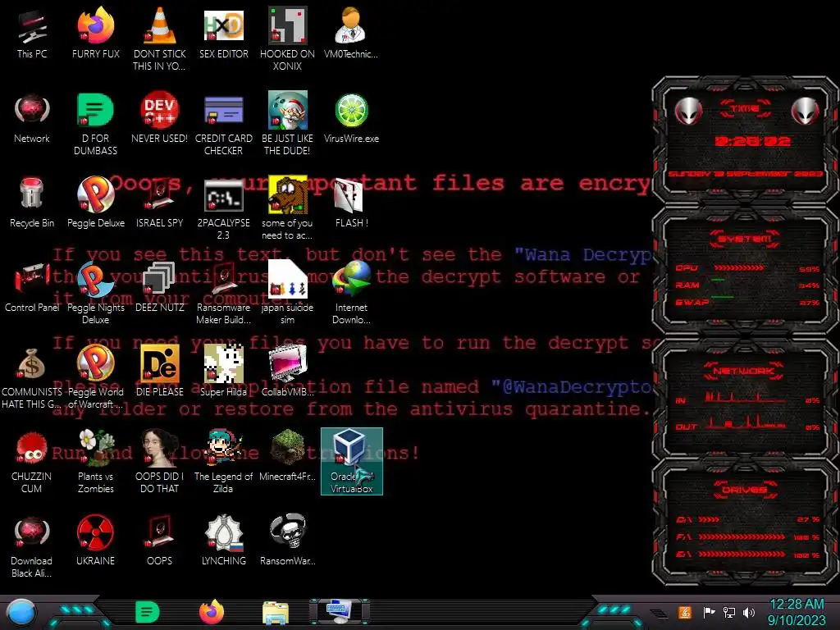Click the NETWORK gadget IN graph
The width and height of the screenshot is (840, 630).
pyautogui.click(x=746, y=397)
